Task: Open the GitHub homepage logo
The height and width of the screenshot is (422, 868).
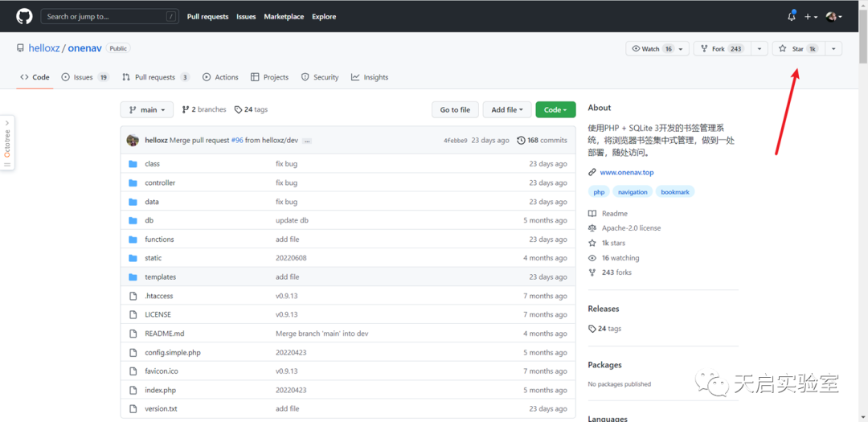Action: point(24,16)
